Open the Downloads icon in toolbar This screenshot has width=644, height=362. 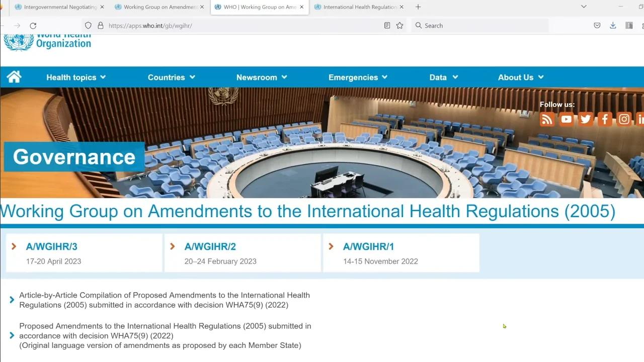(x=613, y=25)
